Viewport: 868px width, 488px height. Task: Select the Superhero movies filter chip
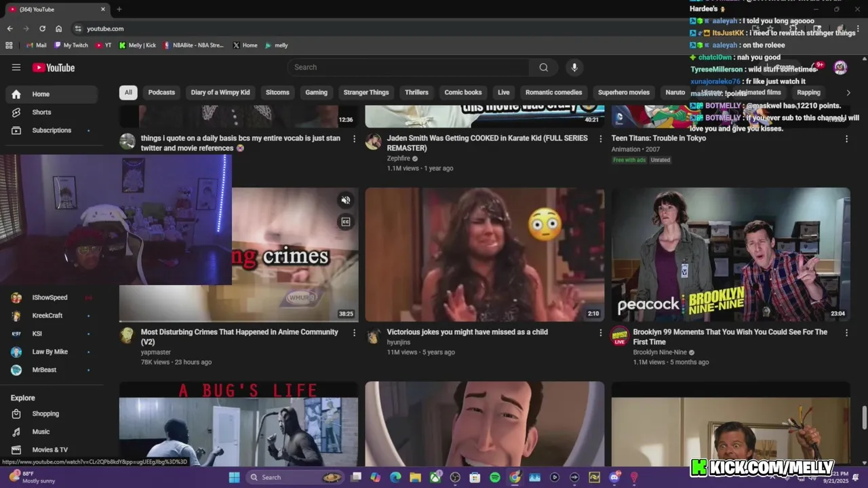pyautogui.click(x=624, y=92)
